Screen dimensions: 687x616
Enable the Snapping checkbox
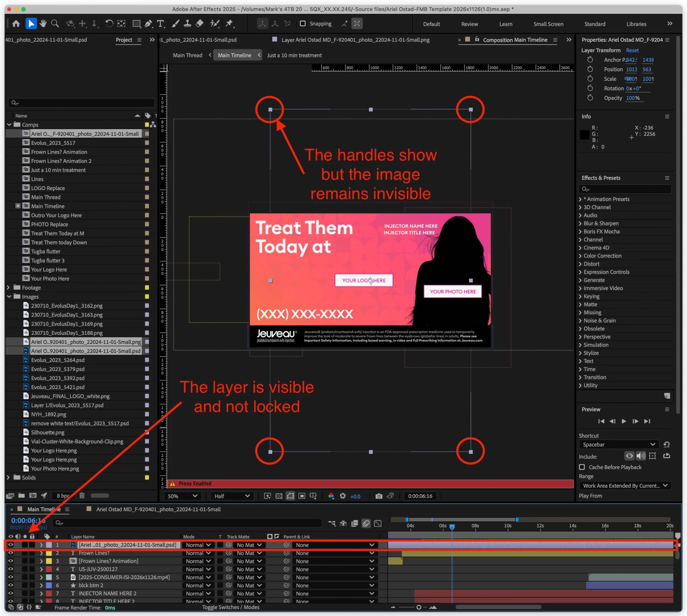point(303,23)
